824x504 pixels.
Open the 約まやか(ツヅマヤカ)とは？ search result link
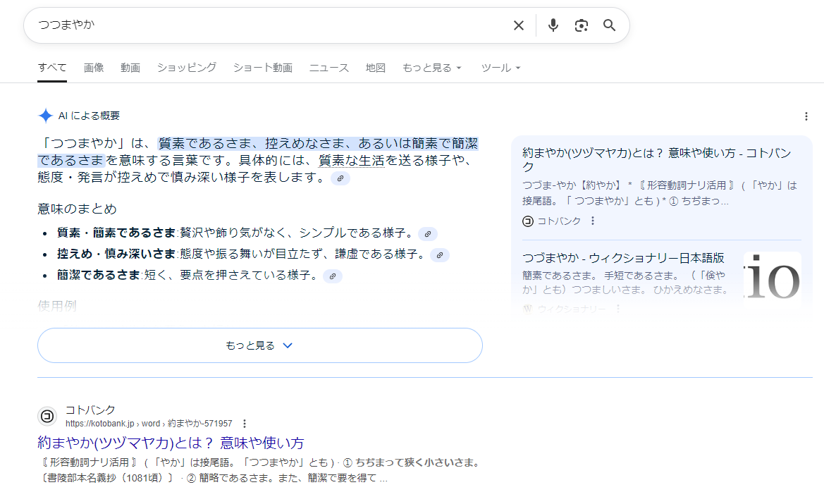click(x=171, y=443)
